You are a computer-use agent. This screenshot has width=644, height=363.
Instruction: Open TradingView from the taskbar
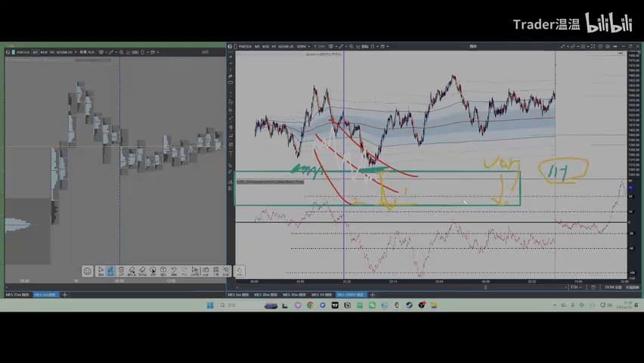coord(335,306)
